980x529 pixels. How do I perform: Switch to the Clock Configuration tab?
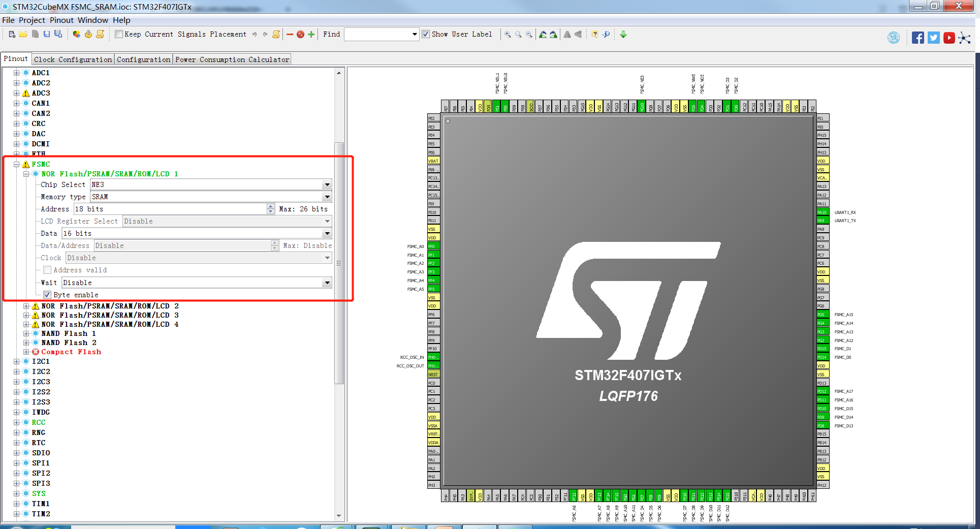(73, 59)
